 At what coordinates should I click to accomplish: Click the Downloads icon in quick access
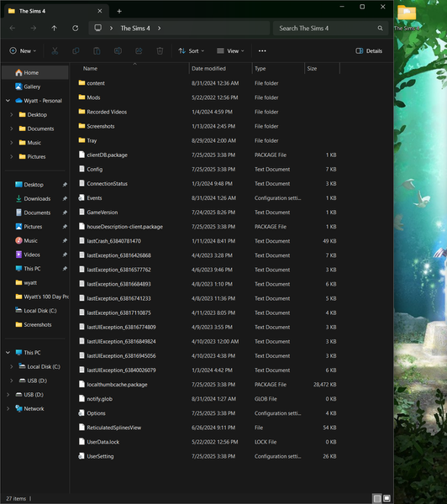18,198
